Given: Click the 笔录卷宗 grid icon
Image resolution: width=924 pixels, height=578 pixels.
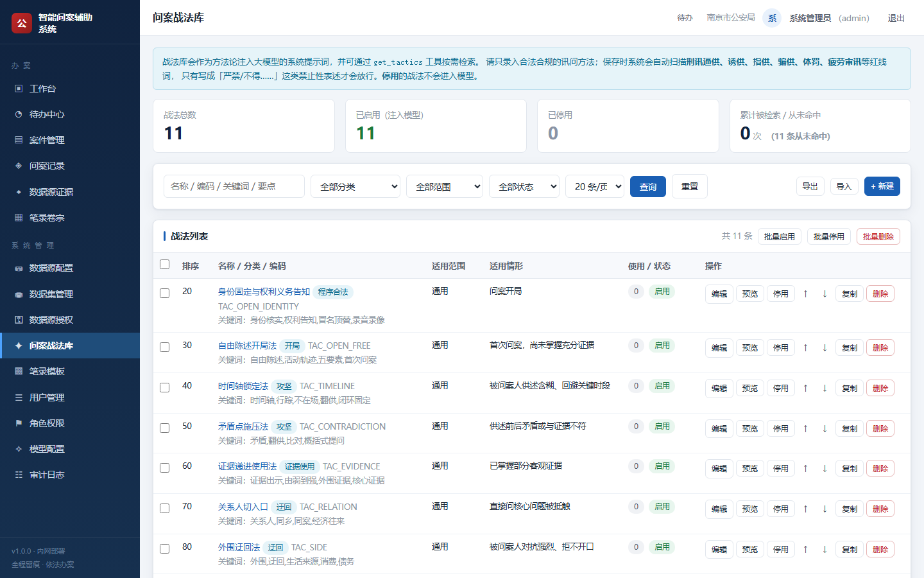Looking at the screenshot, I should (19, 218).
